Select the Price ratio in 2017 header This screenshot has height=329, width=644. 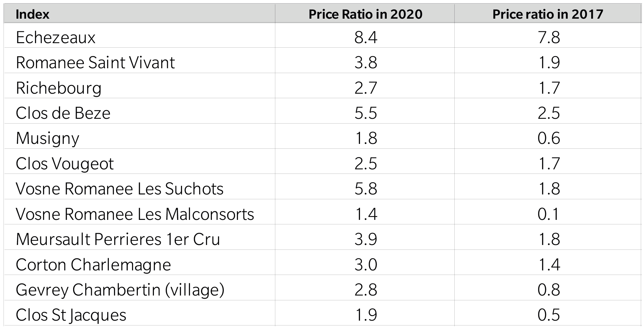pos(548,14)
